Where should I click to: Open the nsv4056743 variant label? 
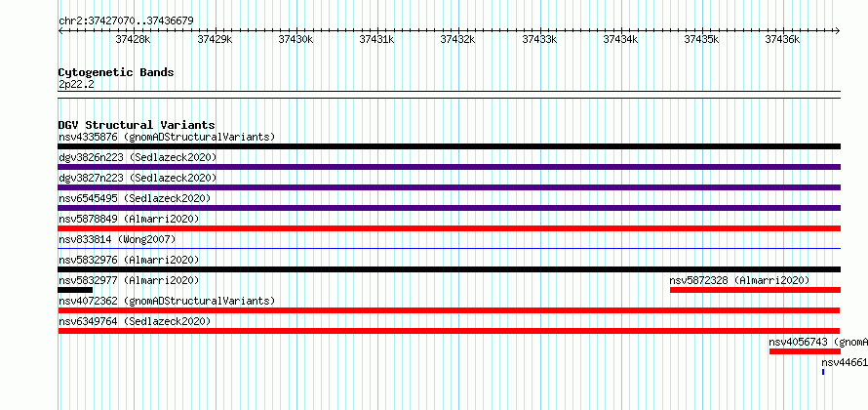click(818, 342)
